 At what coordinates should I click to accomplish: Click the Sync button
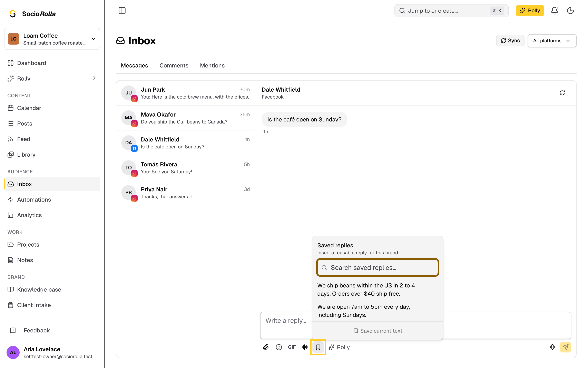(510, 41)
